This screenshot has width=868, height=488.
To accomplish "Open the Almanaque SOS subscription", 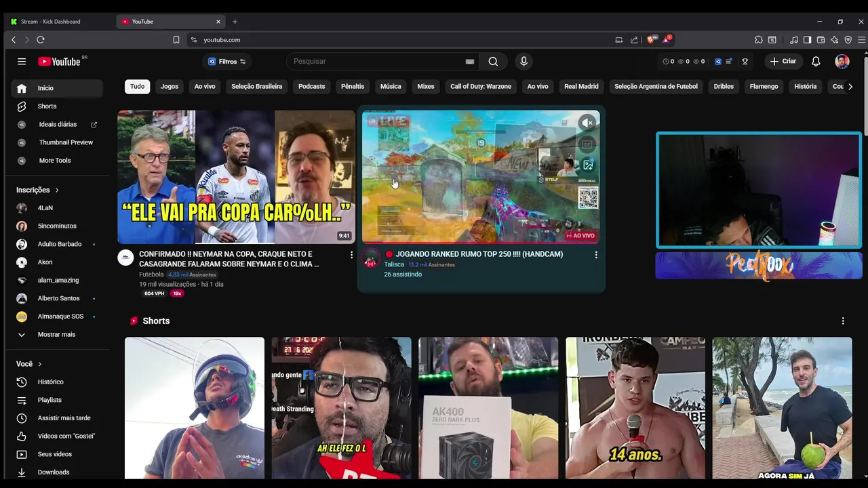I will tap(57, 317).
